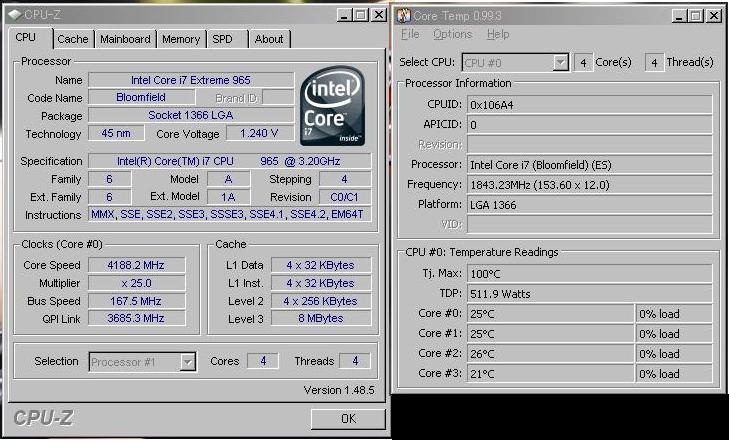
Task: Click the Intel Core i7 logo
Action: point(332,106)
